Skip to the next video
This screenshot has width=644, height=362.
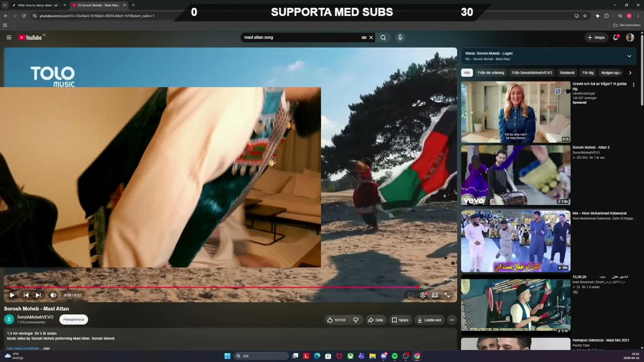coord(38,295)
